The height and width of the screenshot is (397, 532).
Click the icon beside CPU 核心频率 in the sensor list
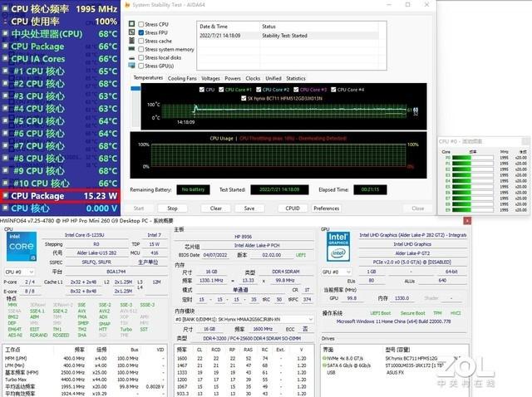click(x=5, y=9)
